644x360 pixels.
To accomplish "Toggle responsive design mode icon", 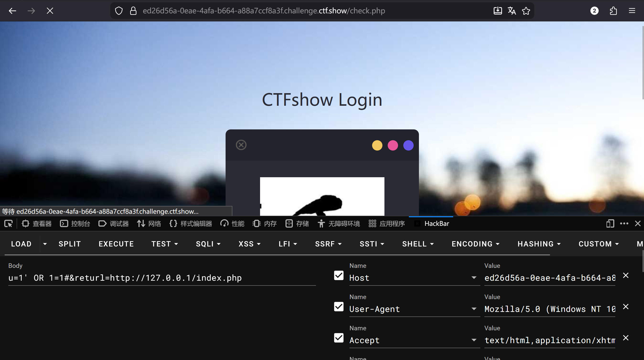I will 610,224.
